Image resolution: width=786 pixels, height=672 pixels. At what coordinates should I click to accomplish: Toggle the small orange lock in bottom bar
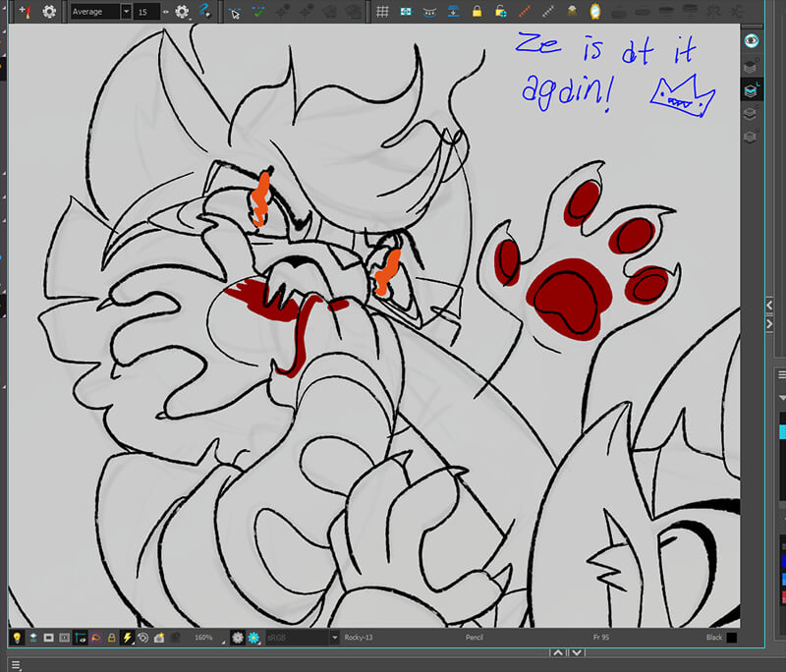pyautogui.click(x=112, y=638)
